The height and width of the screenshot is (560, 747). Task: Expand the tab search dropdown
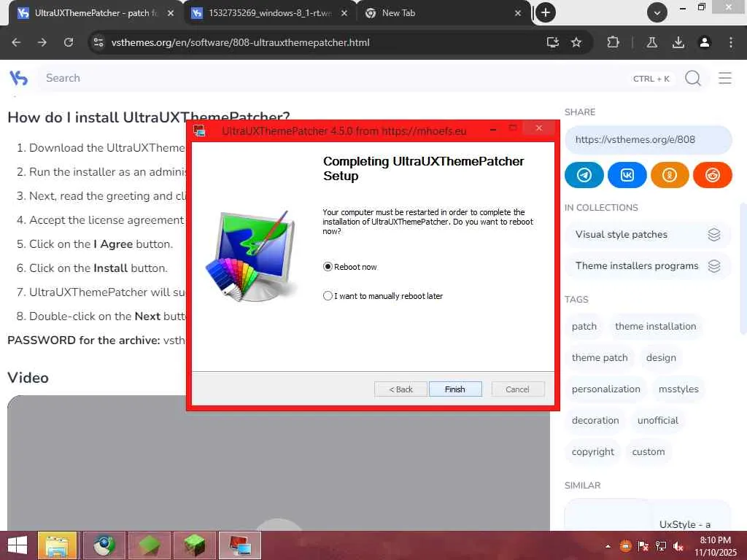pyautogui.click(x=657, y=12)
